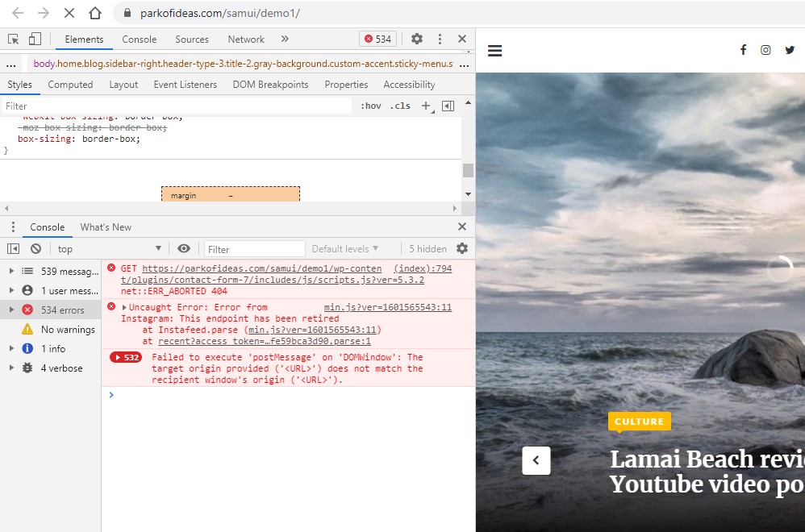The image size is (805, 532).
Task: Toggle the device toolbar icon
Action: 35,39
